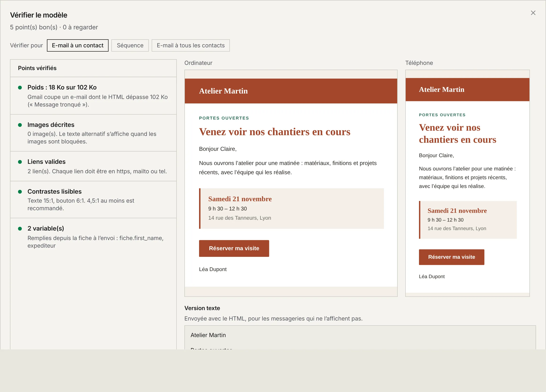The height and width of the screenshot is (392, 546).
Task: Click the Ordinateur preview label
Action: pyautogui.click(x=198, y=63)
